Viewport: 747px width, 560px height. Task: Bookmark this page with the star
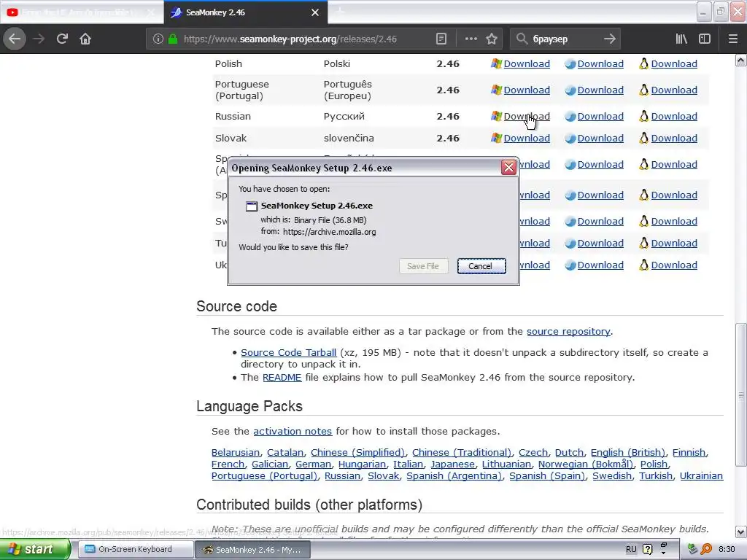click(x=492, y=39)
